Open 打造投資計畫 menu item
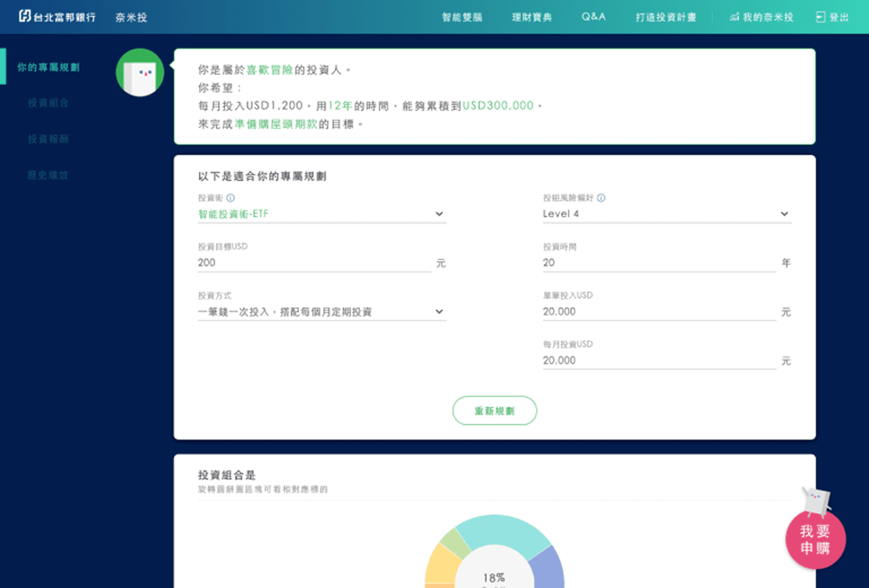The image size is (869, 588). (x=666, y=17)
